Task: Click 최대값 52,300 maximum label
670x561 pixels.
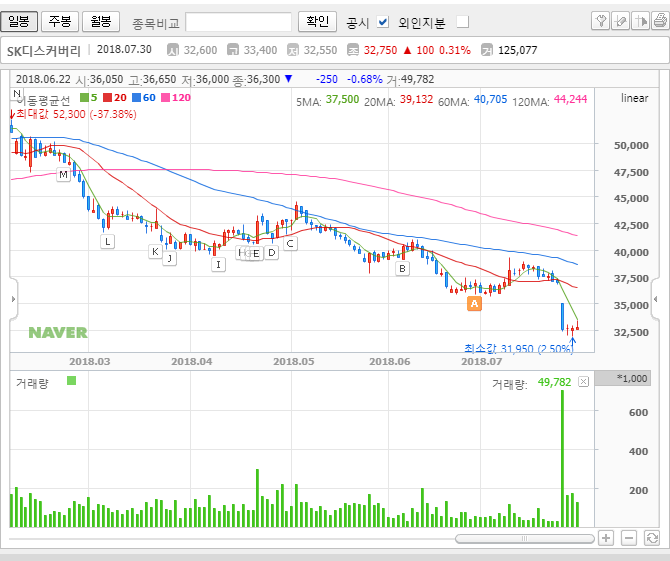Action: pos(76,115)
